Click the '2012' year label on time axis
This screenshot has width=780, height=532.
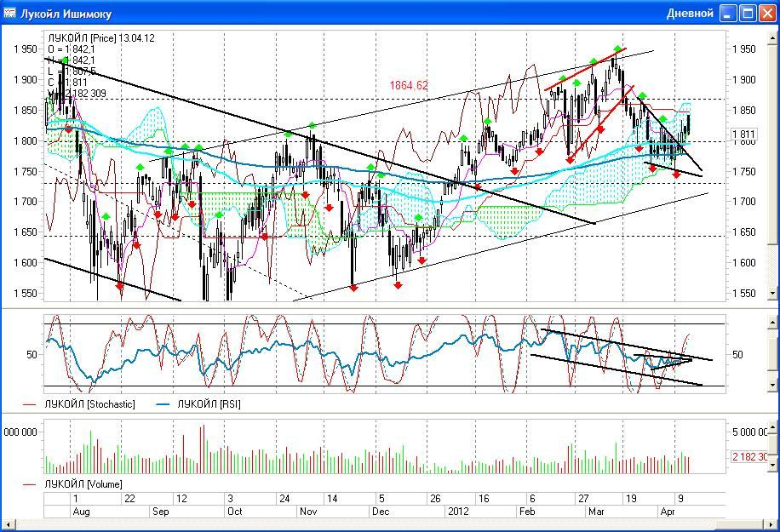458,512
